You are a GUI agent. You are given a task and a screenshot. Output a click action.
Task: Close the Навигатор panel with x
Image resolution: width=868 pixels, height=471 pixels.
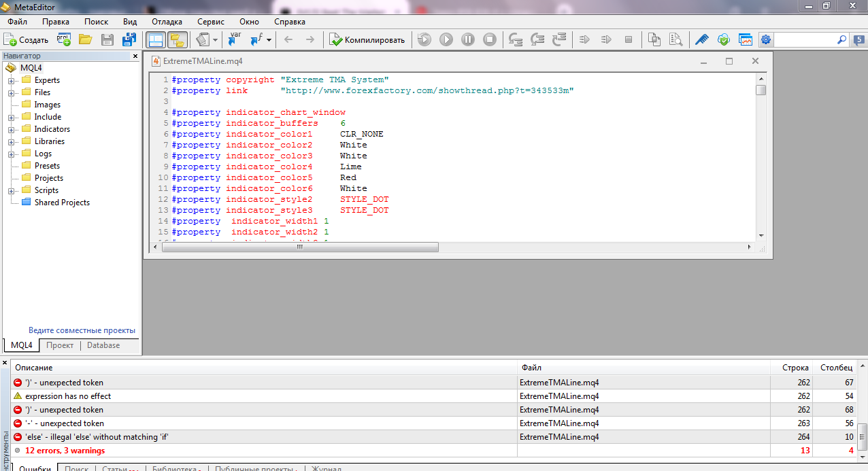coord(135,56)
